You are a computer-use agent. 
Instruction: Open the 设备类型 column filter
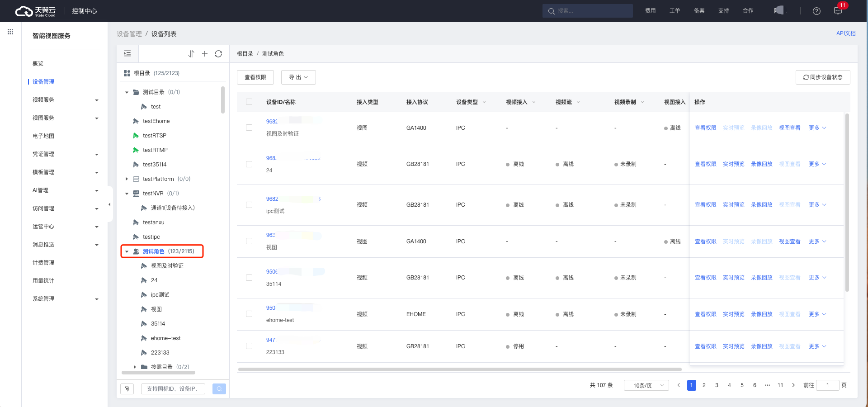click(484, 102)
